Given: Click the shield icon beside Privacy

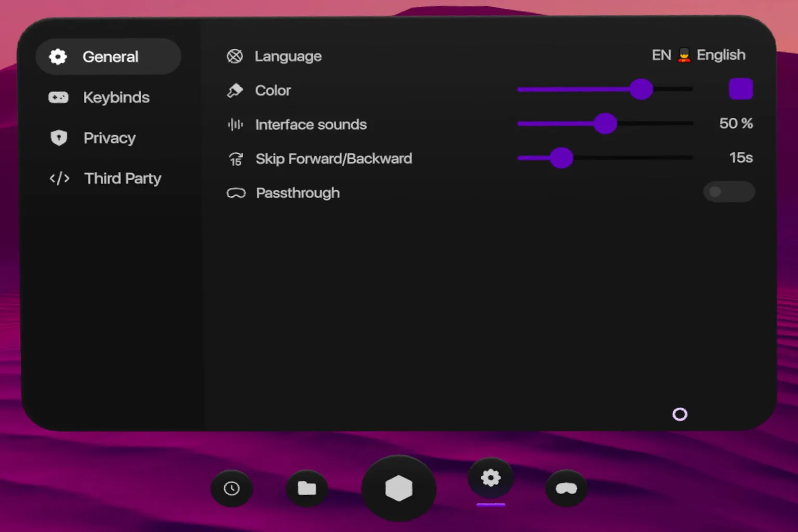Looking at the screenshot, I should pyautogui.click(x=59, y=138).
